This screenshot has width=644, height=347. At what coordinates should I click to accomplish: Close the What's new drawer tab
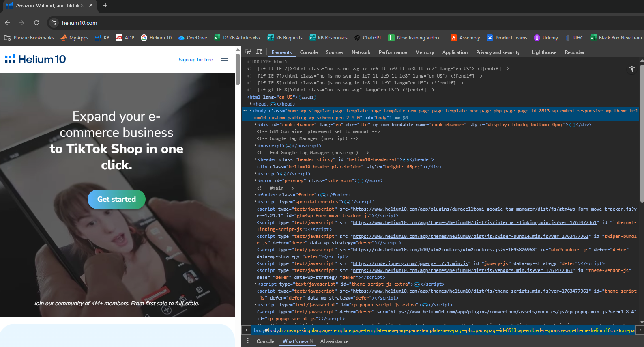pyautogui.click(x=311, y=341)
